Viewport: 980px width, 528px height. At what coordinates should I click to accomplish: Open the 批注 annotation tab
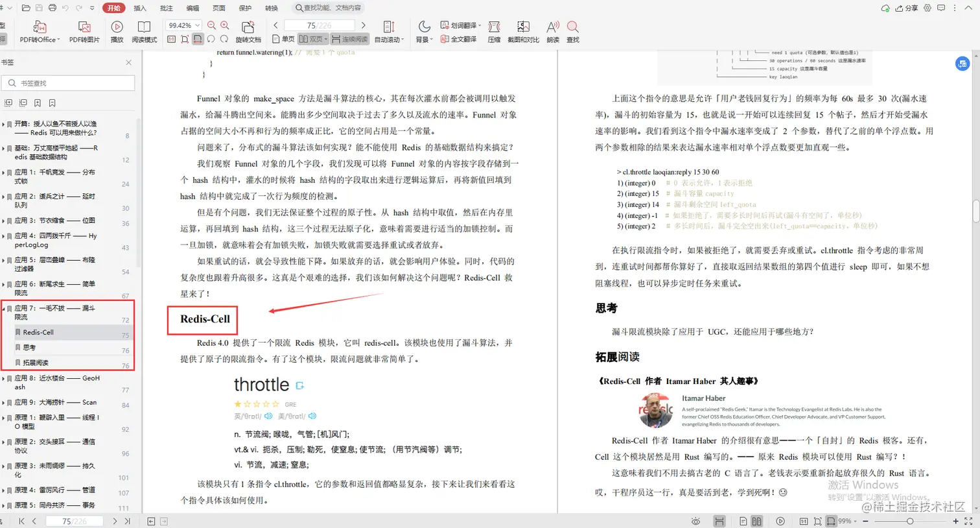pos(166,8)
